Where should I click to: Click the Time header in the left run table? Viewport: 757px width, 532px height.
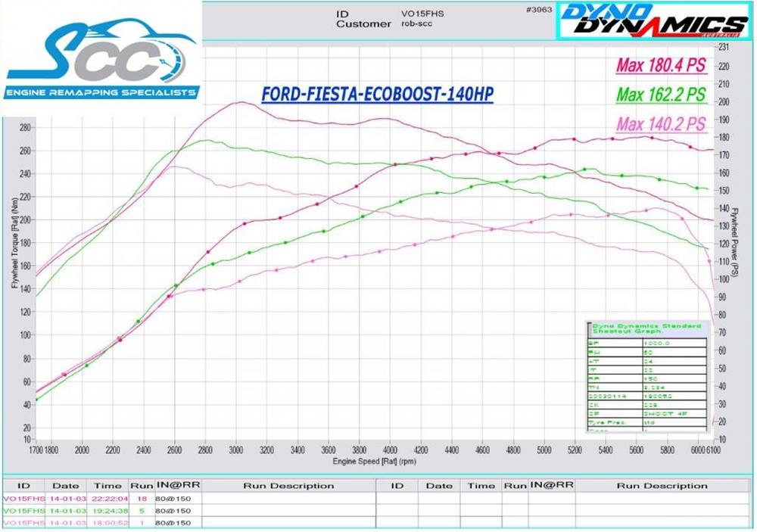tap(107, 486)
